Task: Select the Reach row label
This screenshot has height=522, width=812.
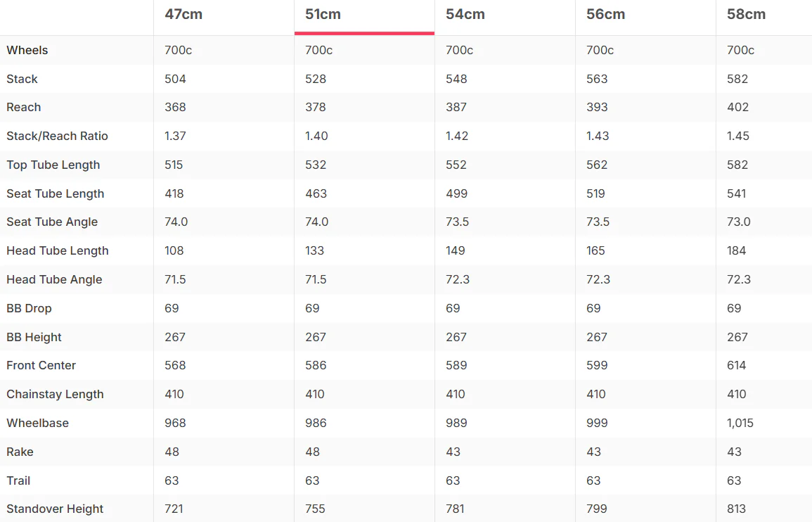Action: (x=23, y=108)
